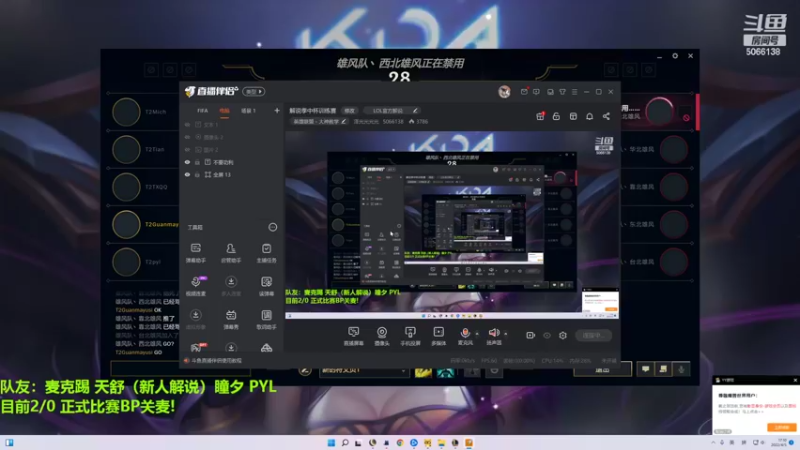The image size is (800, 450).
Task: Mute the 扬声器 speaker
Action: coord(493,333)
